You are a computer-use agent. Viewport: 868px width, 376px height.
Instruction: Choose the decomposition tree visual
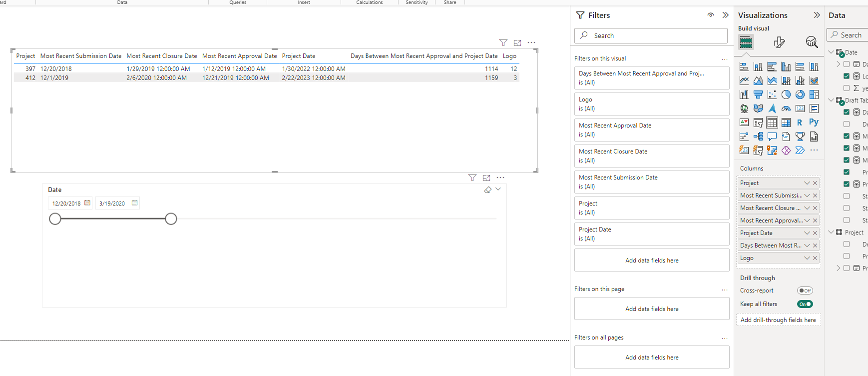pyautogui.click(x=758, y=136)
